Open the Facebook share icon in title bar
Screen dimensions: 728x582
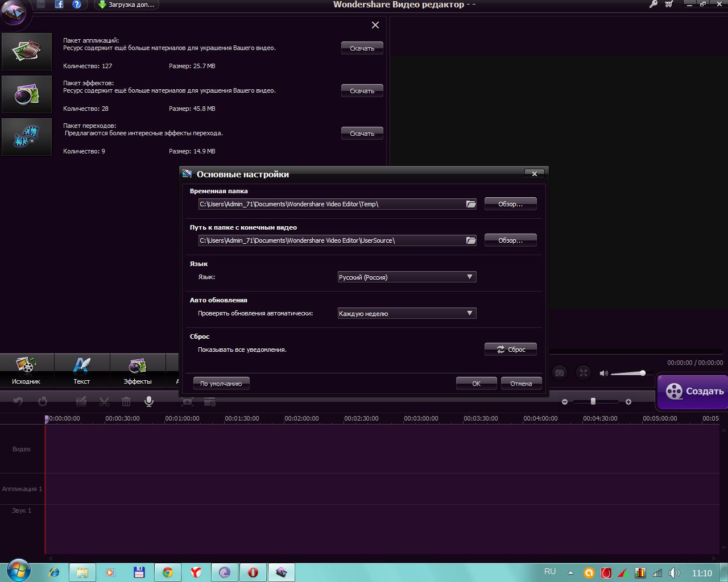click(x=59, y=5)
